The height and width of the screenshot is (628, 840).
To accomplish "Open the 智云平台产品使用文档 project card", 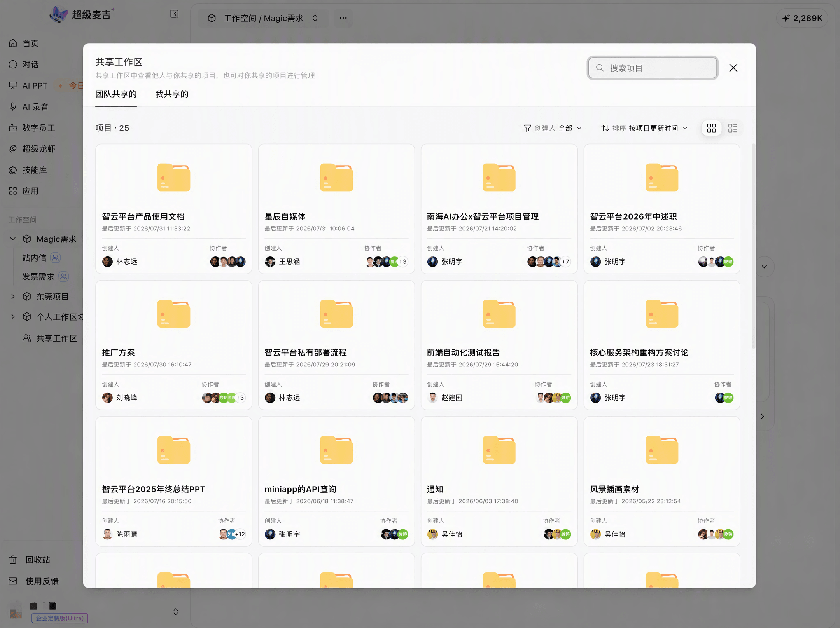I will click(x=174, y=209).
